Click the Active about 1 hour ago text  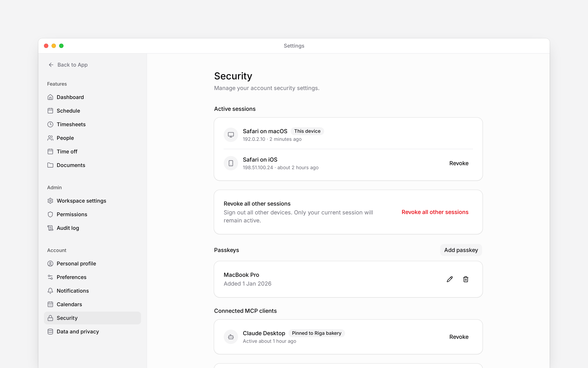269,341
